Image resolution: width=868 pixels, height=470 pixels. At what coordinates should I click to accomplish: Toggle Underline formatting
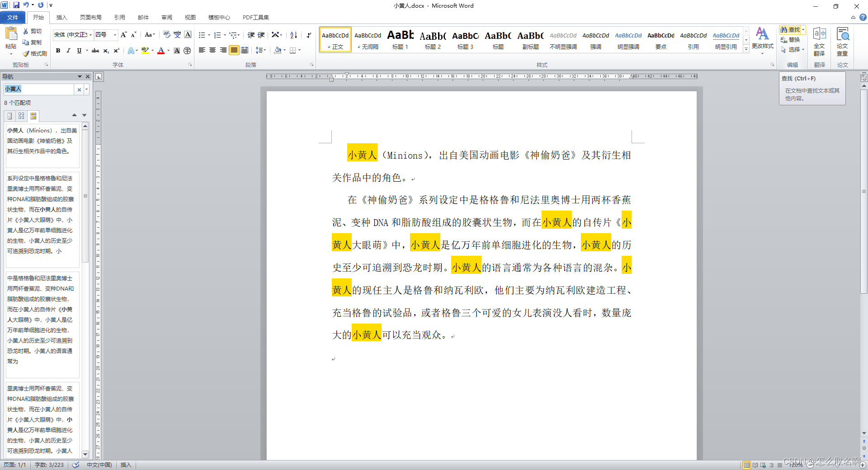(x=79, y=51)
